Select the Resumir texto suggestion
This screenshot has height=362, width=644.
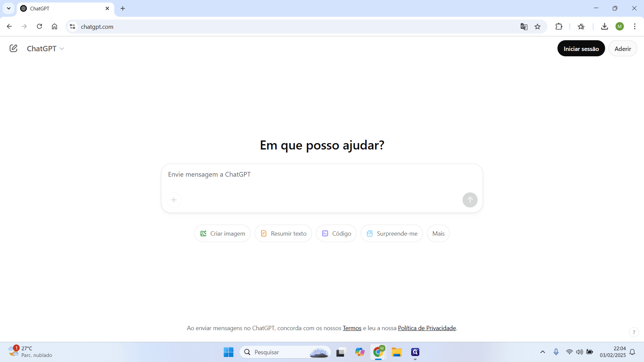pyautogui.click(x=283, y=234)
